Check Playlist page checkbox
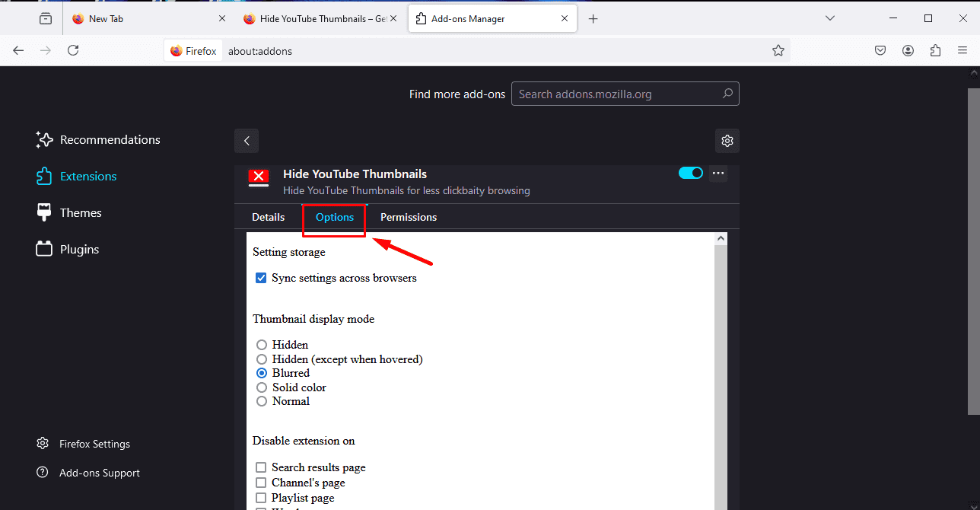Viewport: 980px width, 510px height. tap(261, 498)
